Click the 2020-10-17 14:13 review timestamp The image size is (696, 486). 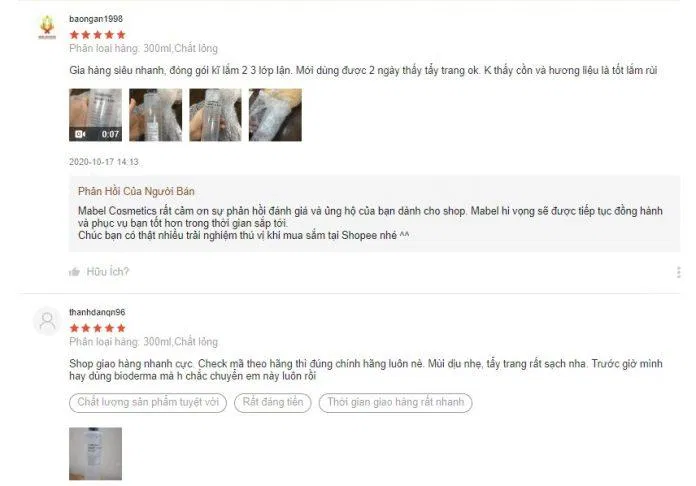104,162
